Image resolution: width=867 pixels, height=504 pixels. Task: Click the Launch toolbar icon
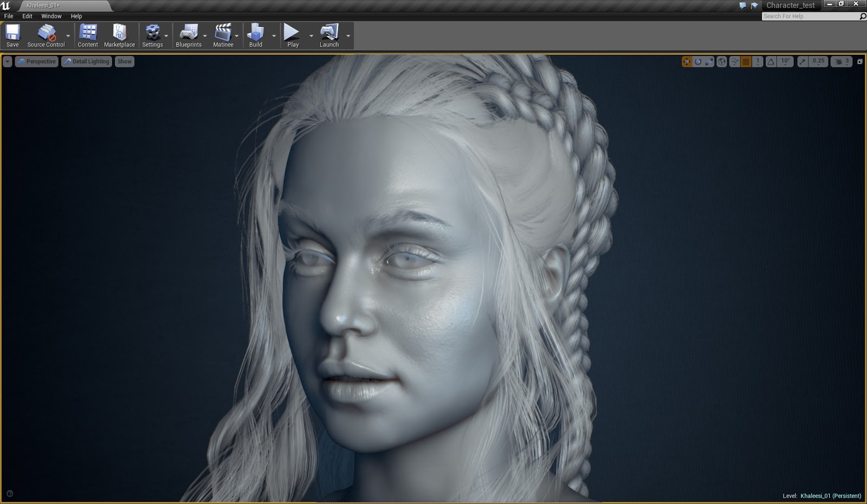(x=329, y=36)
